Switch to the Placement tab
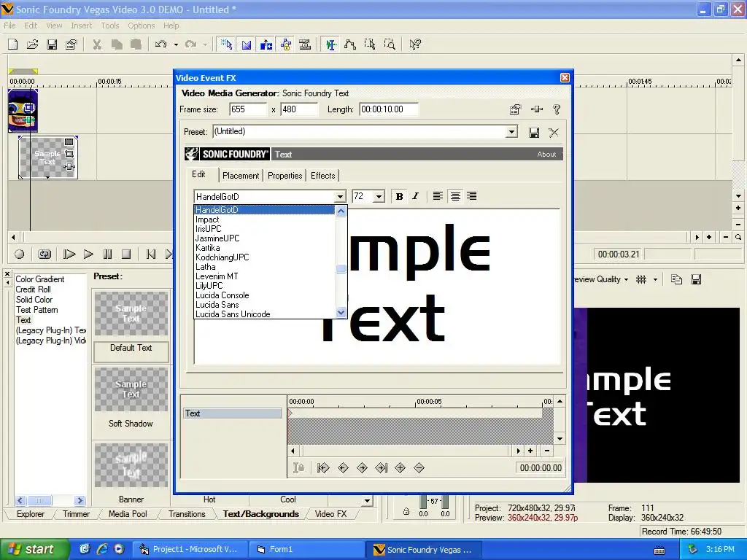Viewport: 747px width, 560px height. coord(241,176)
